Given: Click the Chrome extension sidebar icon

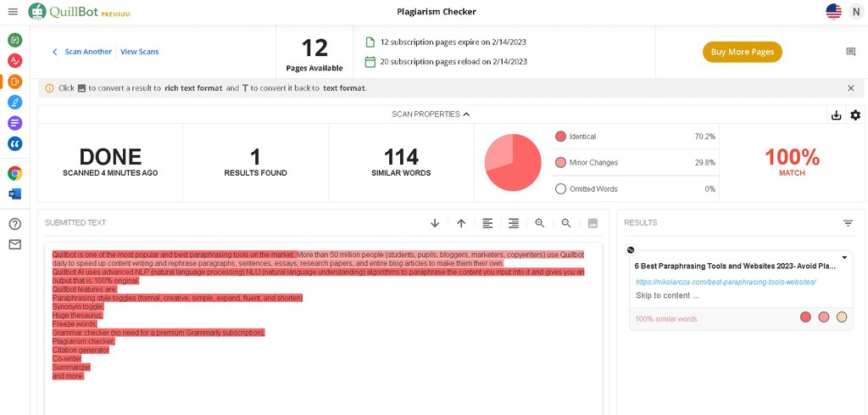Looking at the screenshot, I should (15, 173).
